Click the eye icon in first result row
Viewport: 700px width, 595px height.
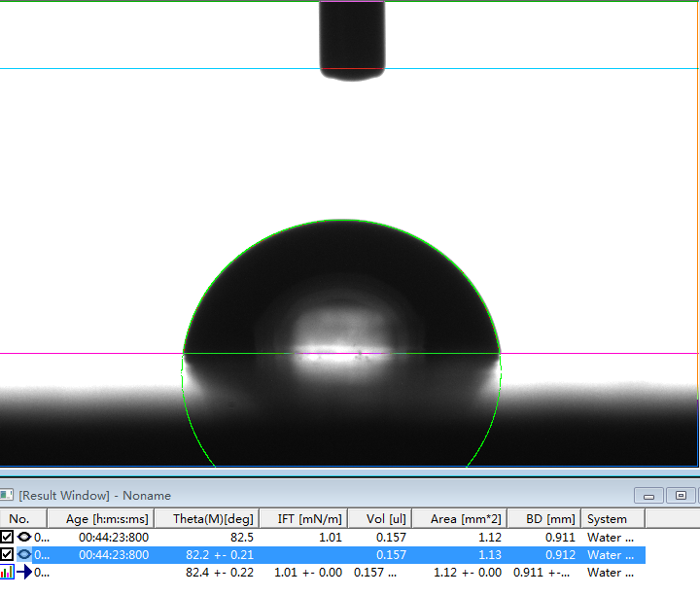click(x=24, y=537)
